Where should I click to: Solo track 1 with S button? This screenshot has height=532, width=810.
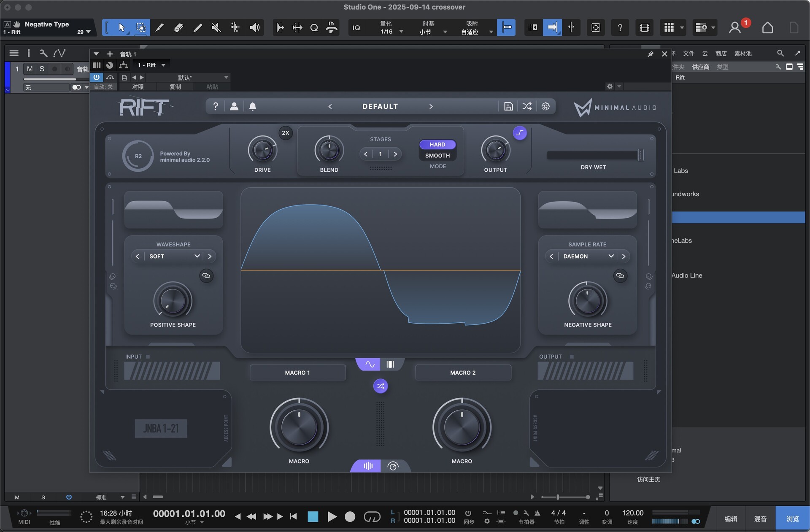[x=42, y=69]
